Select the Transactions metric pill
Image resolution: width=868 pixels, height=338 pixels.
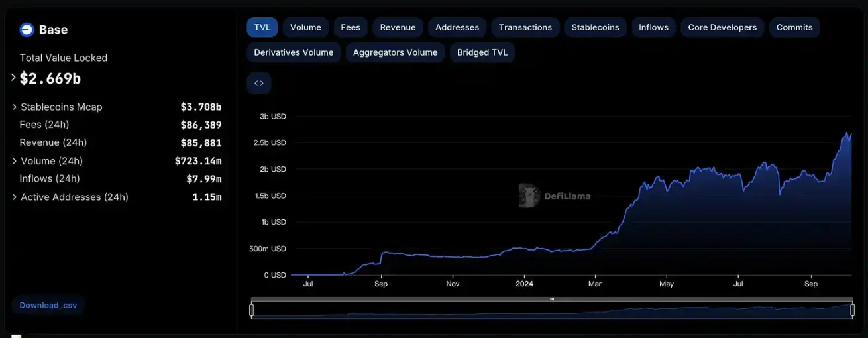click(525, 27)
